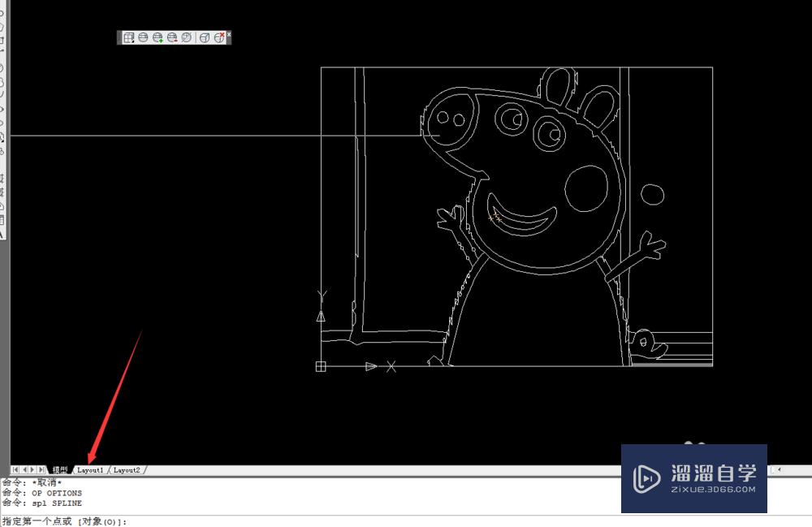Image resolution: width=812 pixels, height=527 pixels.
Task: Click the globe with magnifier icon in floating toolbar
Action: click(187, 37)
